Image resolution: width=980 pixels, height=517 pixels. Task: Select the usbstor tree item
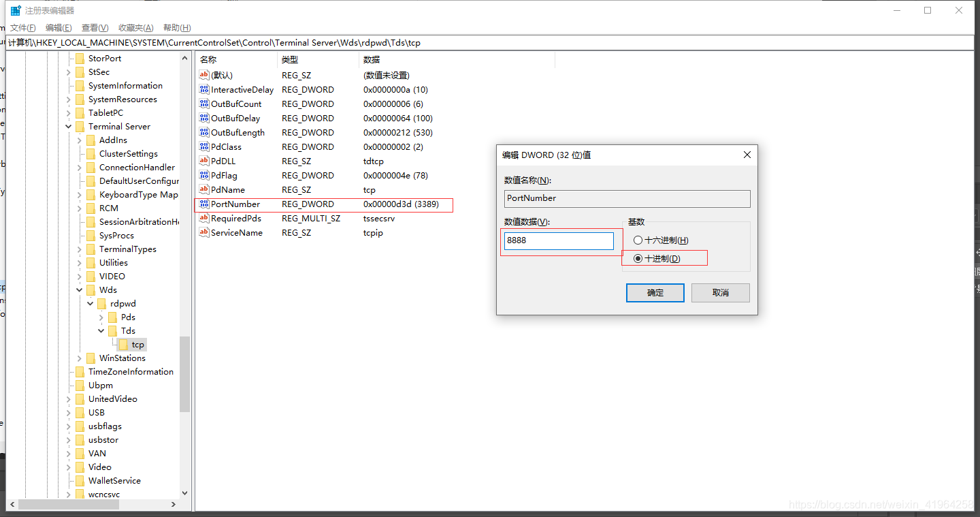103,439
